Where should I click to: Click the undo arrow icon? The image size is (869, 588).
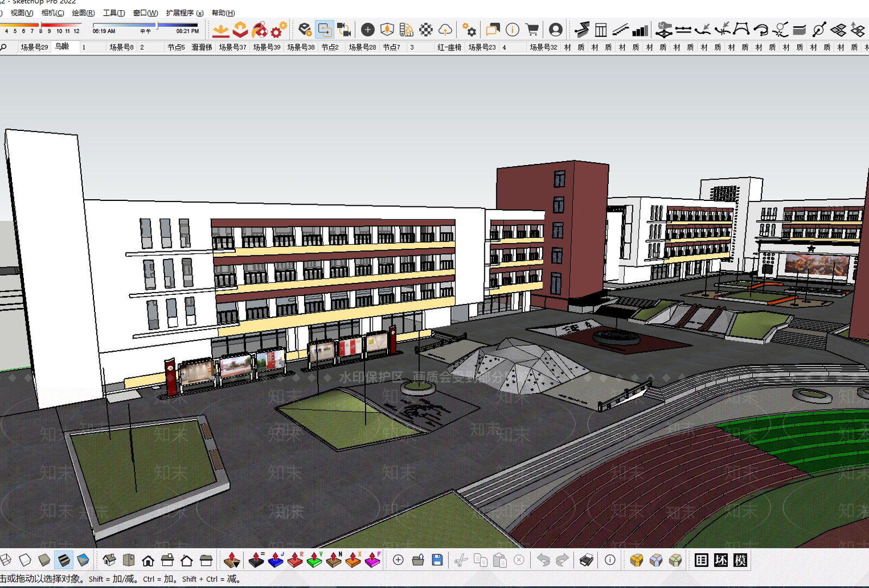point(543,560)
